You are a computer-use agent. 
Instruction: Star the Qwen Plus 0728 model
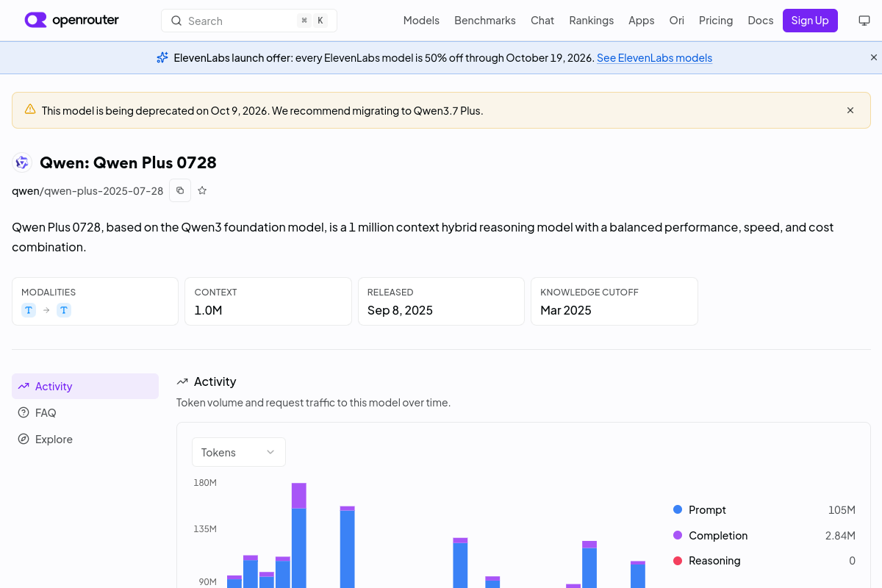click(202, 190)
